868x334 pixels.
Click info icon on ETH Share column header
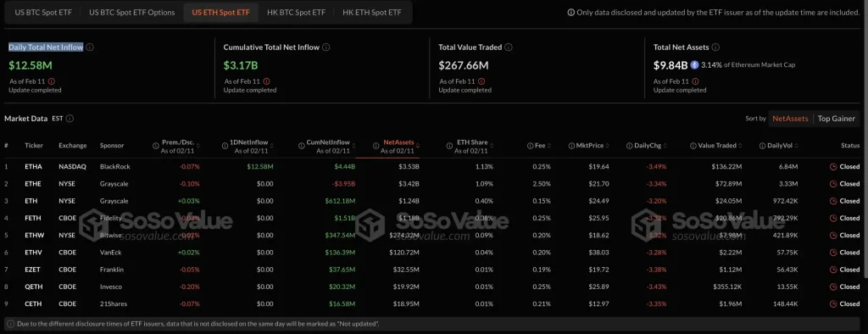coord(449,146)
